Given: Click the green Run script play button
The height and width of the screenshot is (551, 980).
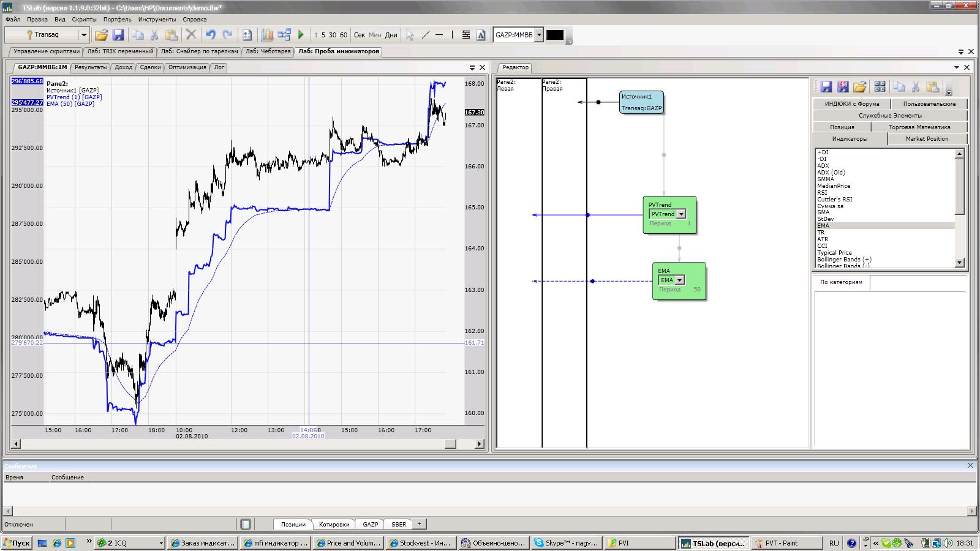Looking at the screenshot, I should click(x=301, y=35).
